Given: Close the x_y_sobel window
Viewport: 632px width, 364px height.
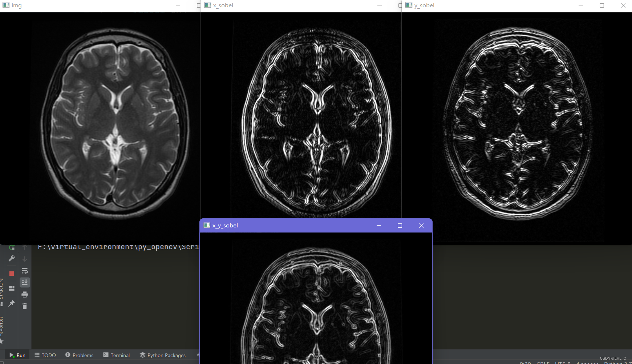Looking at the screenshot, I should pyautogui.click(x=421, y=226).
